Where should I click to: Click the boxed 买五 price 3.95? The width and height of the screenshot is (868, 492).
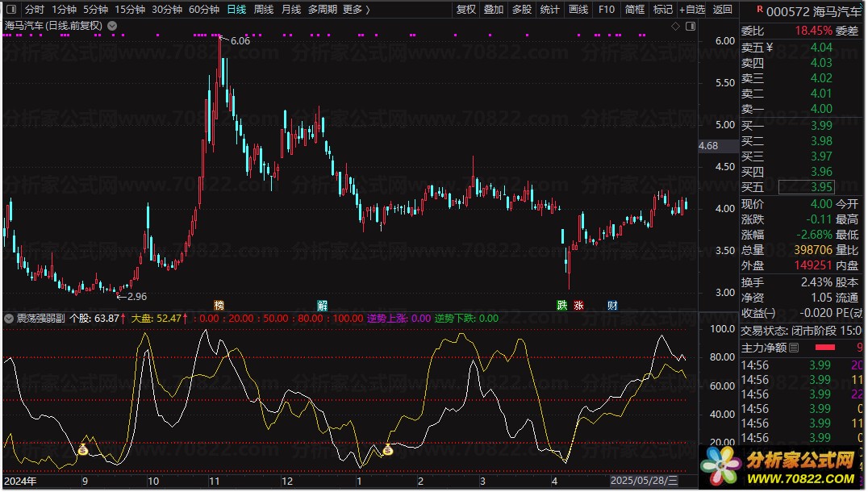(x=806, y=187)
